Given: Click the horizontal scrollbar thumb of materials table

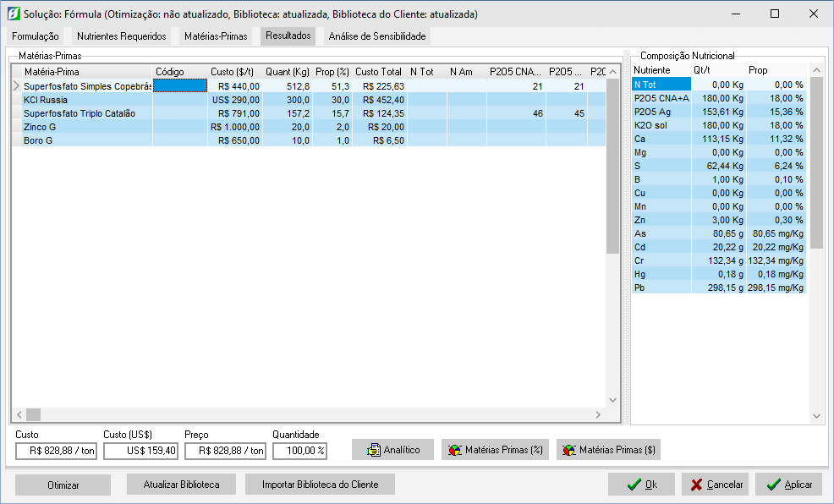Looking at the screenshot, I should [34, 414].
